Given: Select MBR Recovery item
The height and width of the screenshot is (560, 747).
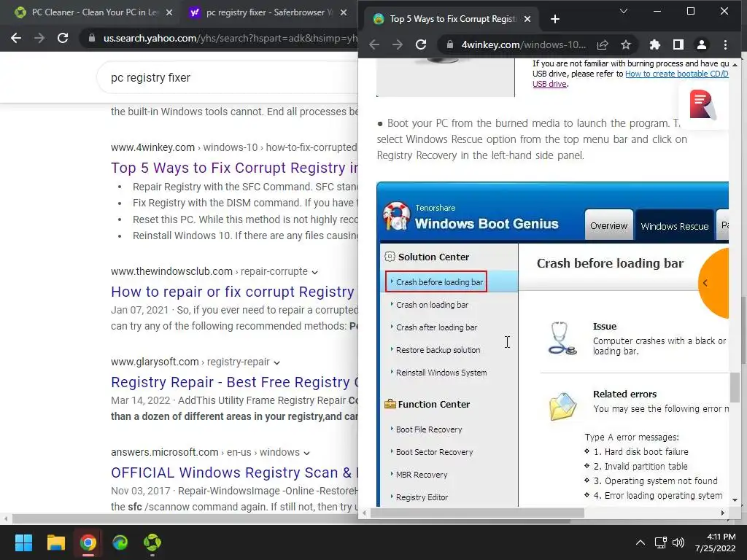Looking at the screenshot, I should [421, 475].
